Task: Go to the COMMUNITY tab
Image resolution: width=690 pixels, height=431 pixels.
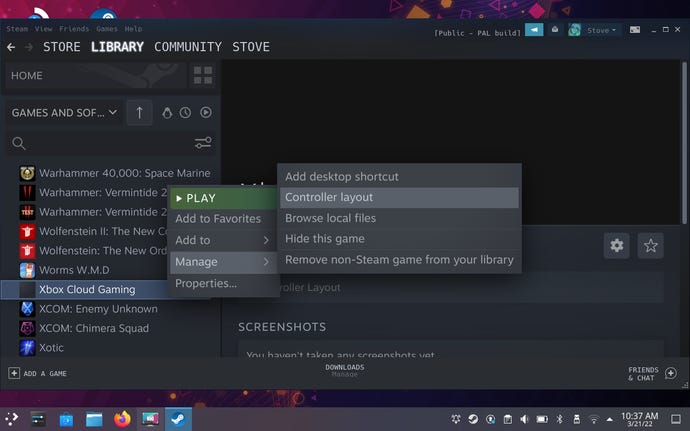Action: click(x=188, y=47)
